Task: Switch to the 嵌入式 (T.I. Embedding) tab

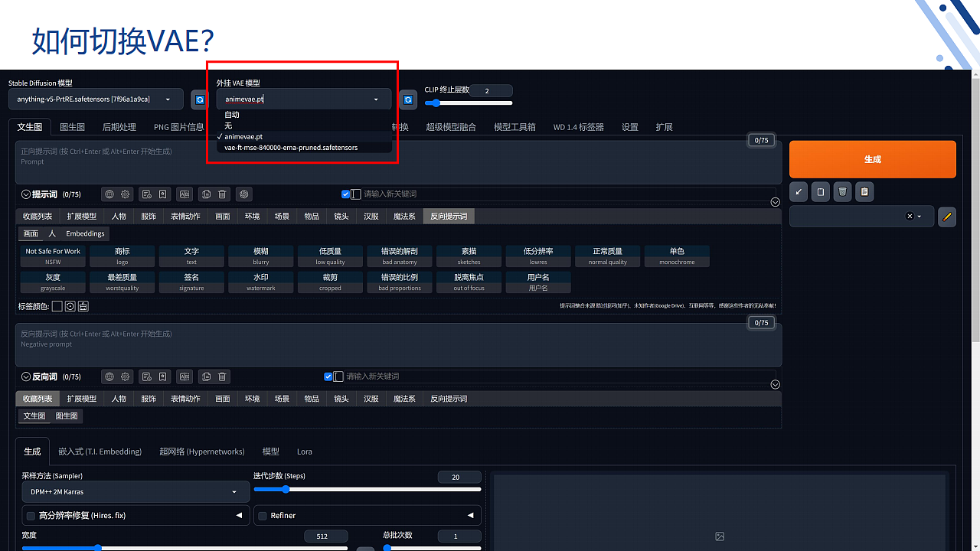Action: click(x=100, y=452)
